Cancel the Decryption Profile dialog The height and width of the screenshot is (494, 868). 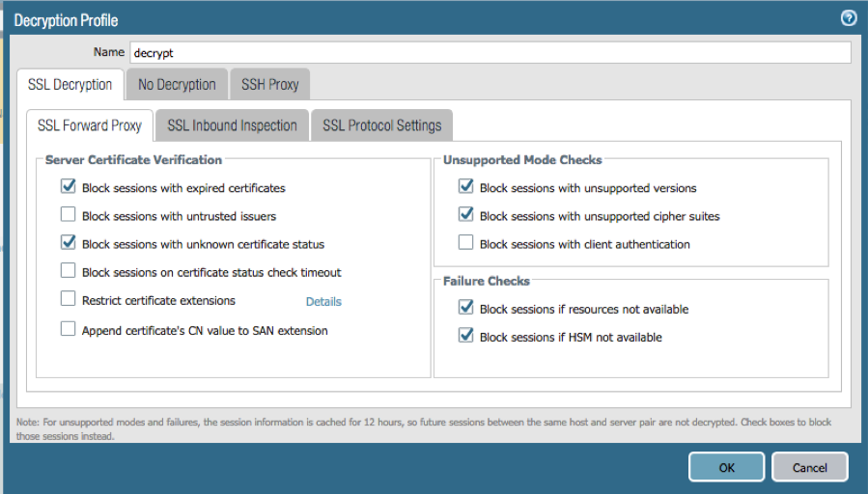[x=809, y=467]
